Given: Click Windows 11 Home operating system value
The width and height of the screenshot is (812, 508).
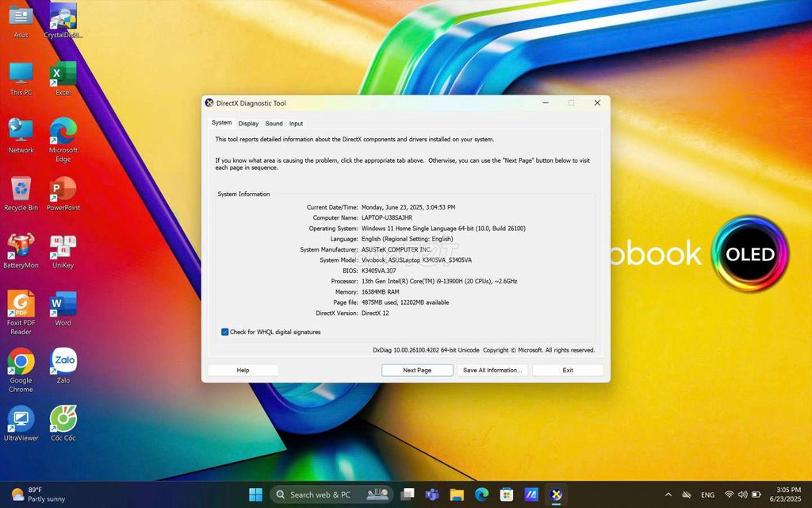Looking at the screenshot, I should [x=443, y=228].
